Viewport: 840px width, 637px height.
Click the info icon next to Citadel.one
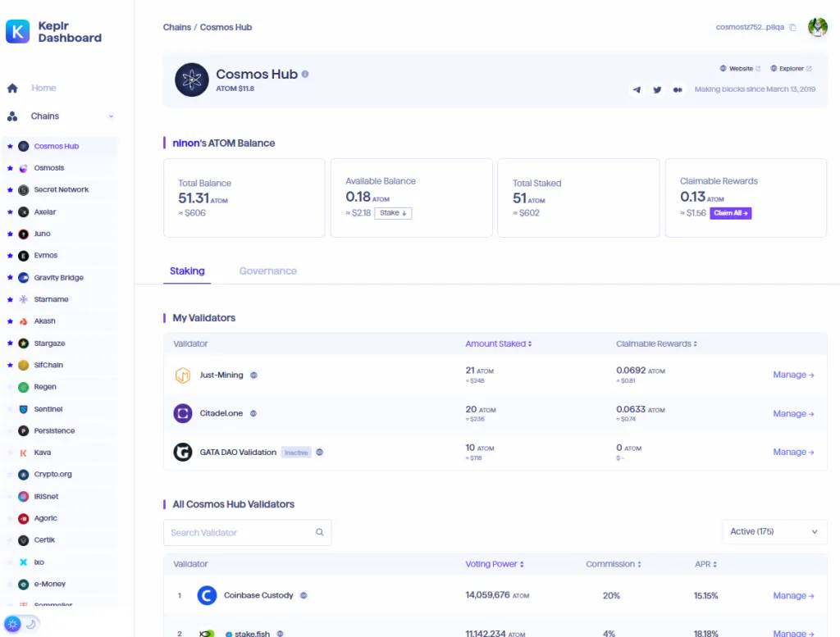click(253, 414)
